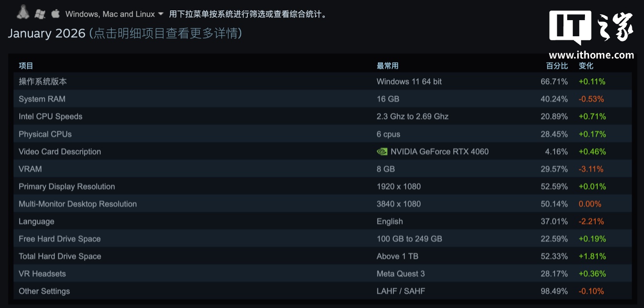Click the Other Settings row

(44, 291)
